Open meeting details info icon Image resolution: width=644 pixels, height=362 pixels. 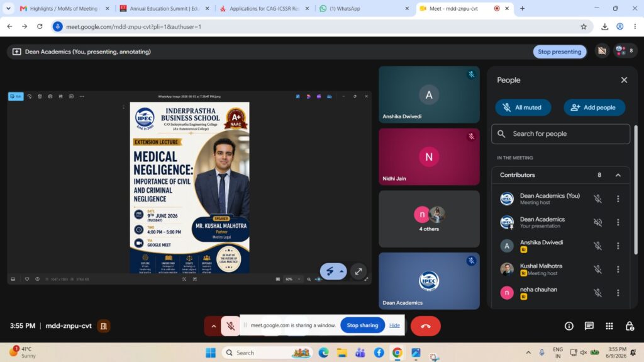click(x=569, y=326)
